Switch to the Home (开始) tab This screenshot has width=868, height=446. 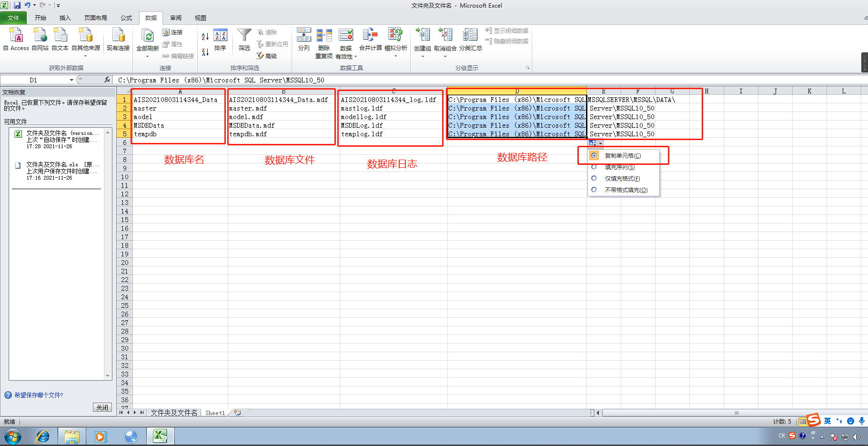click(x=40, y=18)
